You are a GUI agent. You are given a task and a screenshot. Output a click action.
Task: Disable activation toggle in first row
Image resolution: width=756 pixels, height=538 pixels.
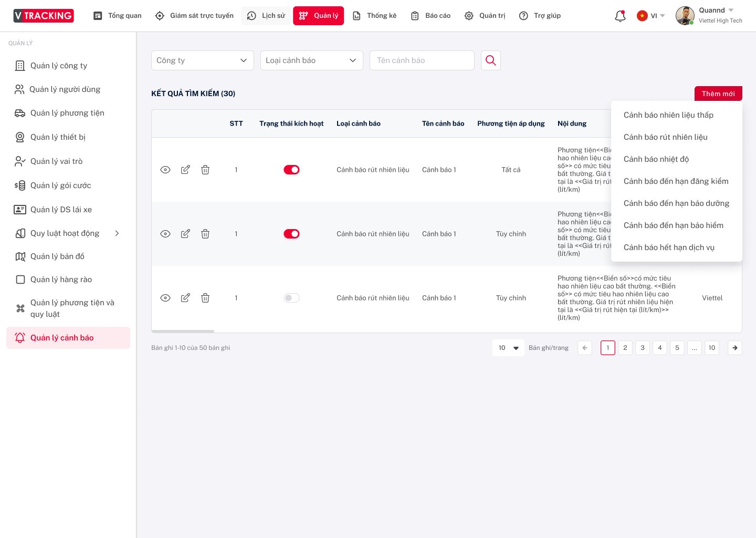pyautogui.click(x=291, y=170)
